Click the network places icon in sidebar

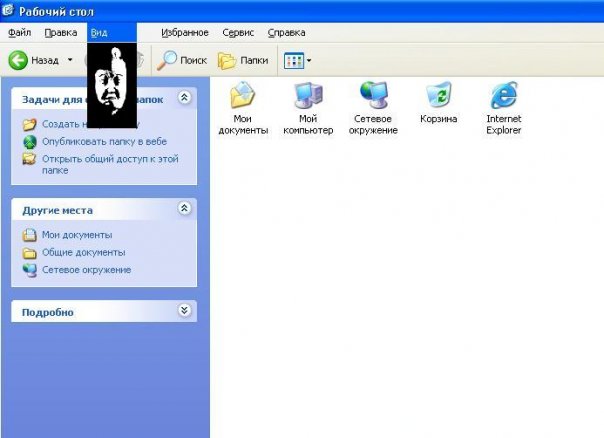(30, 270)
